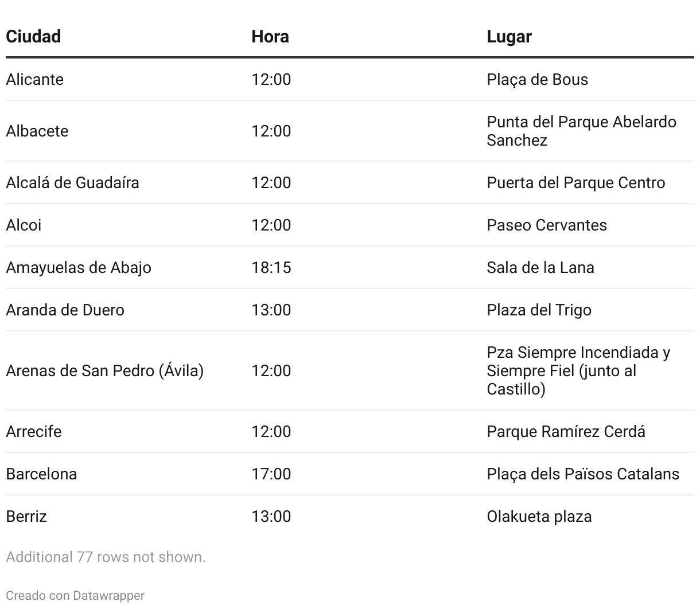Select the Albacete row city name

click(37, 131)
